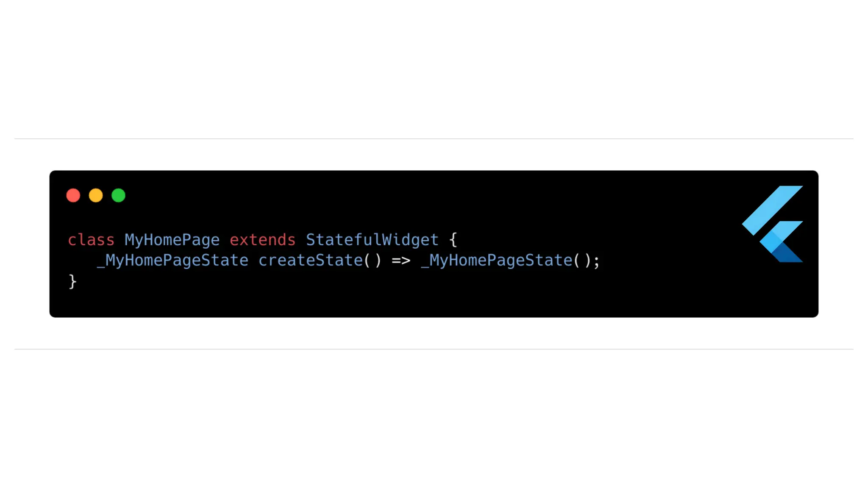
Task: Select the MyHomePage class name
Action: coord(172,240)
